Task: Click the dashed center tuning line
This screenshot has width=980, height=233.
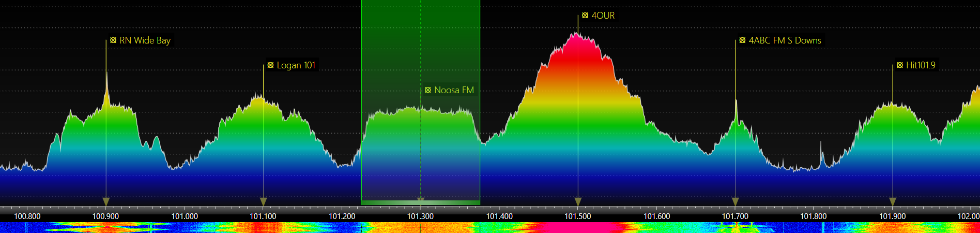Action: coord(421,52)
